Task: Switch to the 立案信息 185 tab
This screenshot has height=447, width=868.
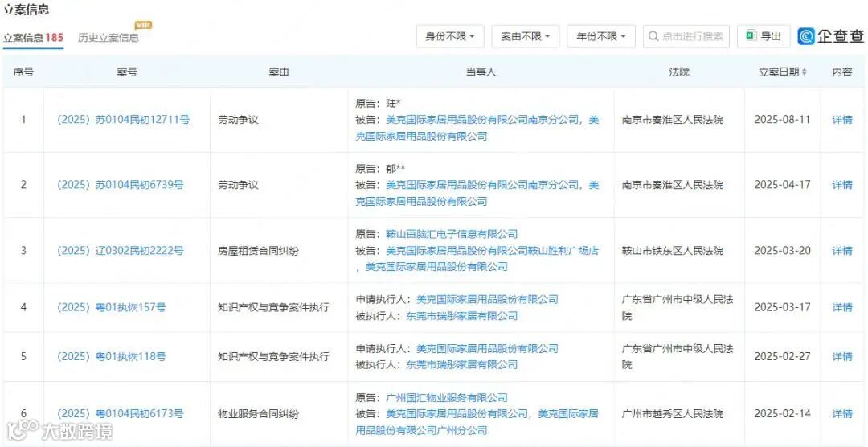Action: [33, 38]
